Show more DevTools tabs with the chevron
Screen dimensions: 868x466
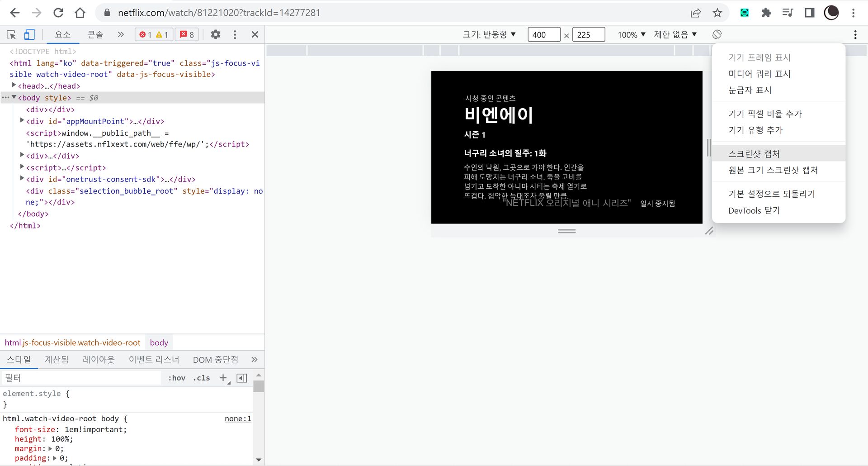pos(120,34)
